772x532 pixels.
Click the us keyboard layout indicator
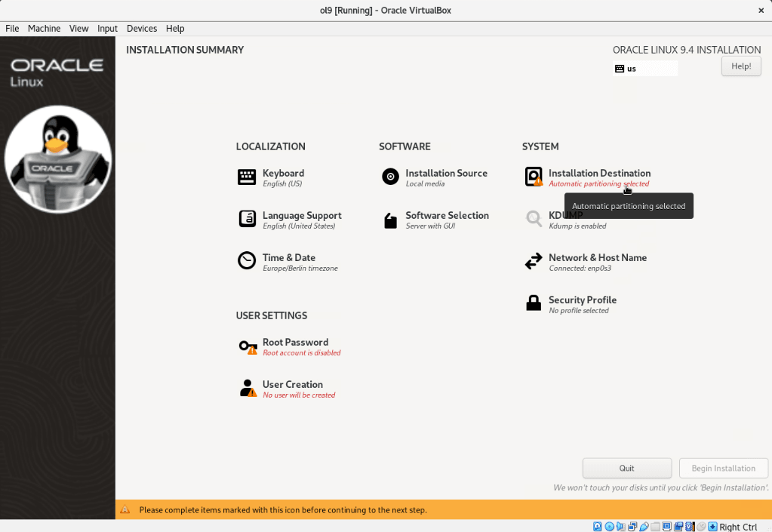pyautogui.click(x=645, y=69)
